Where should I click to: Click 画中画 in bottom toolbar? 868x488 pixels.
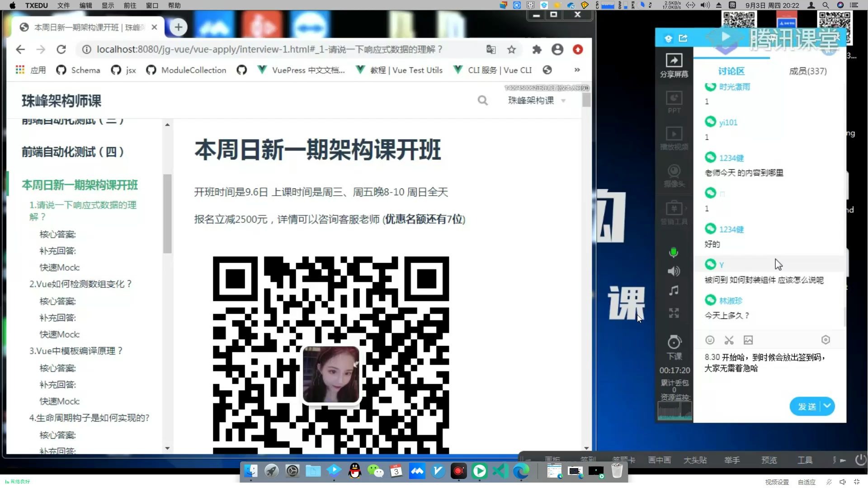660,460
